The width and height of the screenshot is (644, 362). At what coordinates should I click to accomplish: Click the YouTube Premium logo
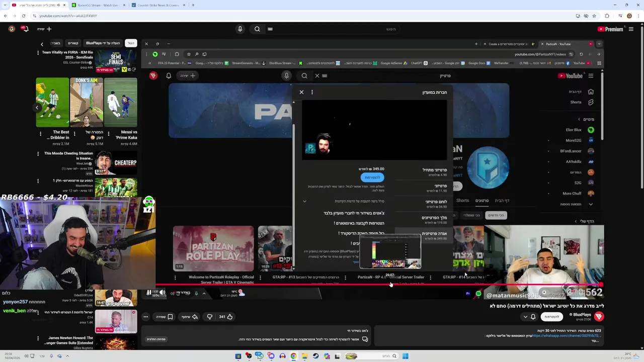tap(610, 29)
